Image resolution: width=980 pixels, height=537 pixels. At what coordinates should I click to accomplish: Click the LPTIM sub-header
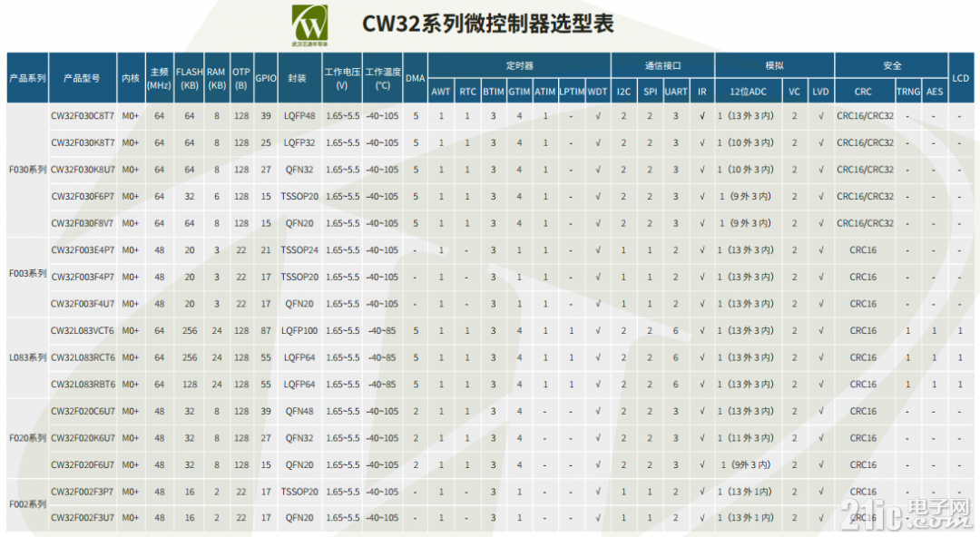(x=572, y=92)
